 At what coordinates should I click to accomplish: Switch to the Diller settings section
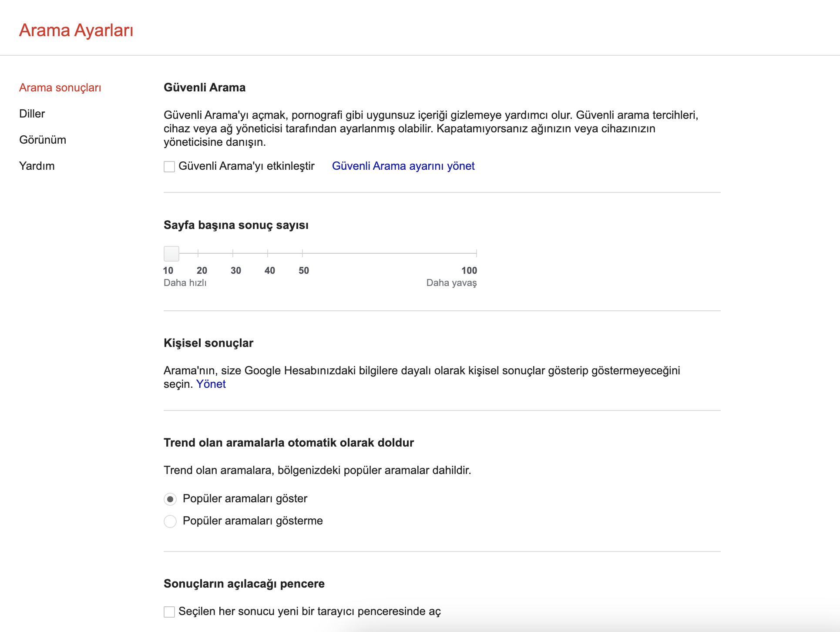[32, 114]
